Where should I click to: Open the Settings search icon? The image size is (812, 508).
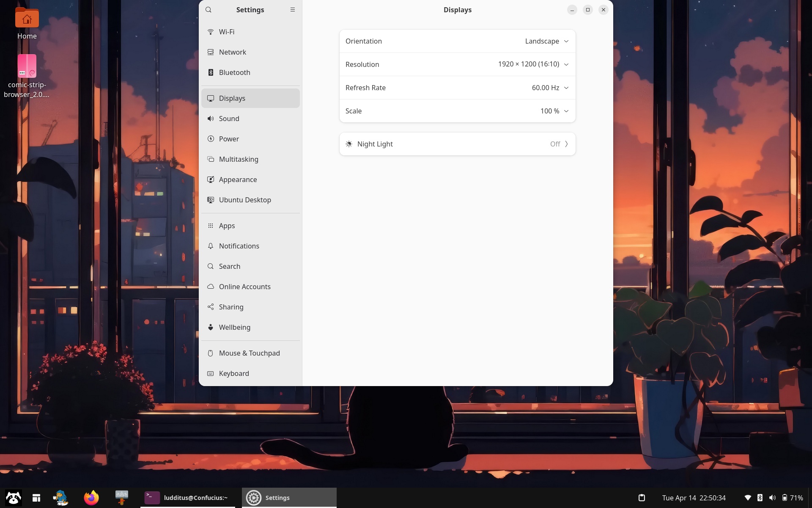208,10
